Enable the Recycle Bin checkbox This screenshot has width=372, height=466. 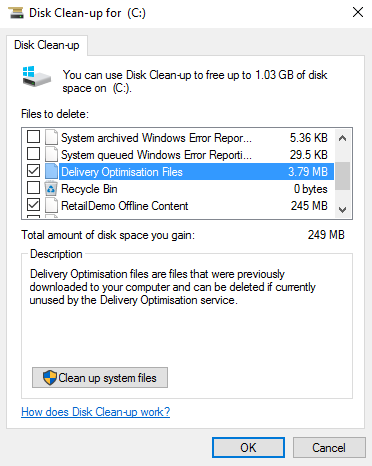click(33, 188)
